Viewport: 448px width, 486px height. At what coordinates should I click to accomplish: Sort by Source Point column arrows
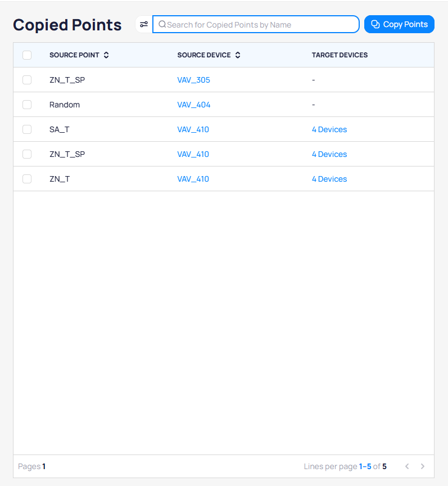(x=106, y=55)
